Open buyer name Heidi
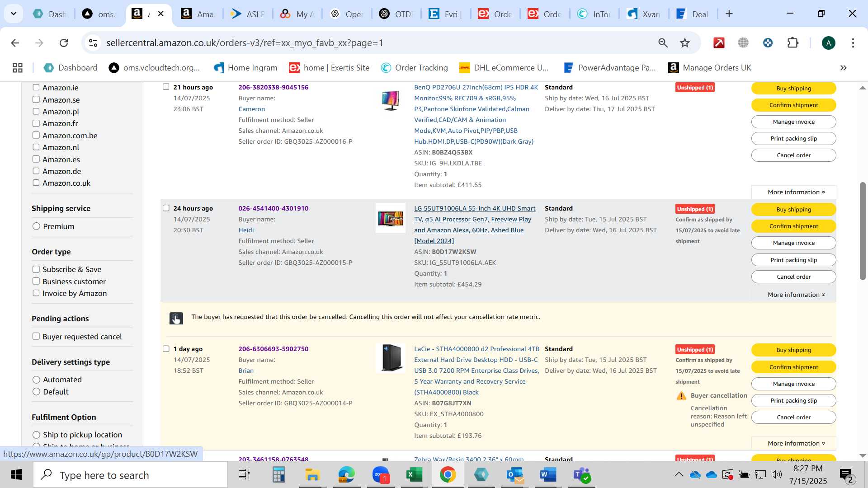 click(246, 230)
